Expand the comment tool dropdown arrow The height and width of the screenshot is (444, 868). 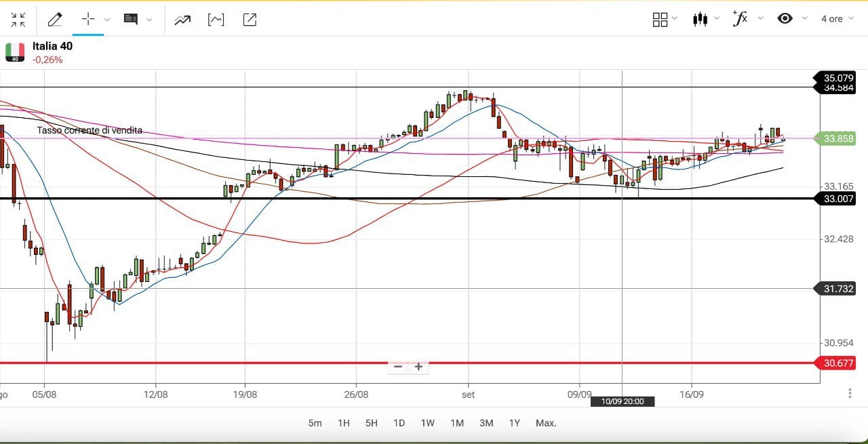coord(150,20)
